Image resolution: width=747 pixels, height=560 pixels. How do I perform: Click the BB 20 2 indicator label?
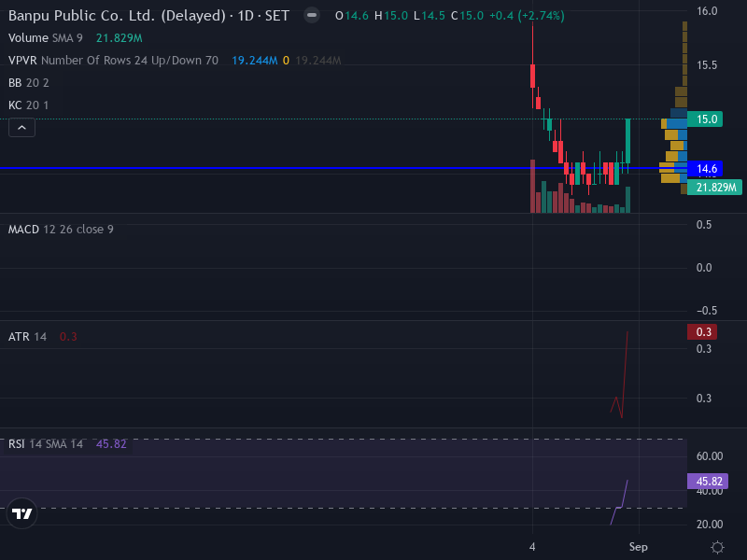29,83
